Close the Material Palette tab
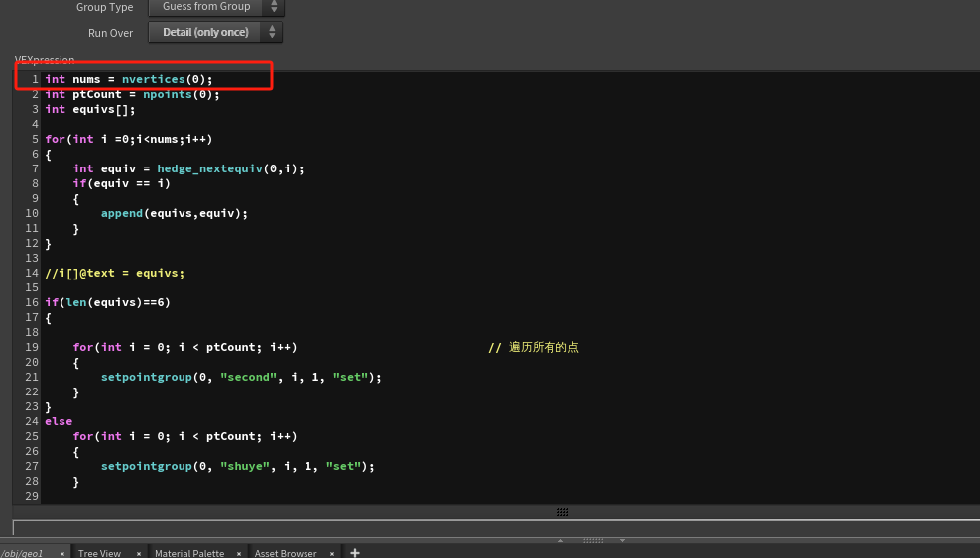 (x=239, y=553)
